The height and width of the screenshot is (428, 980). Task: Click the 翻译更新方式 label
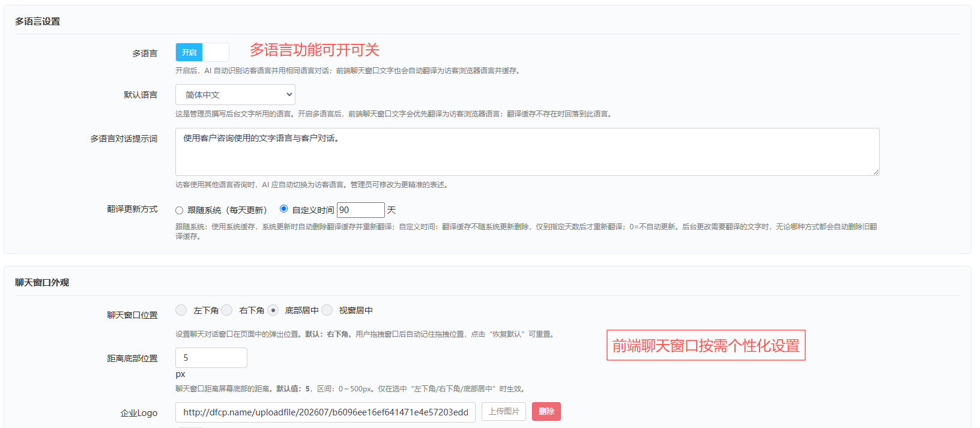point(132,209)
